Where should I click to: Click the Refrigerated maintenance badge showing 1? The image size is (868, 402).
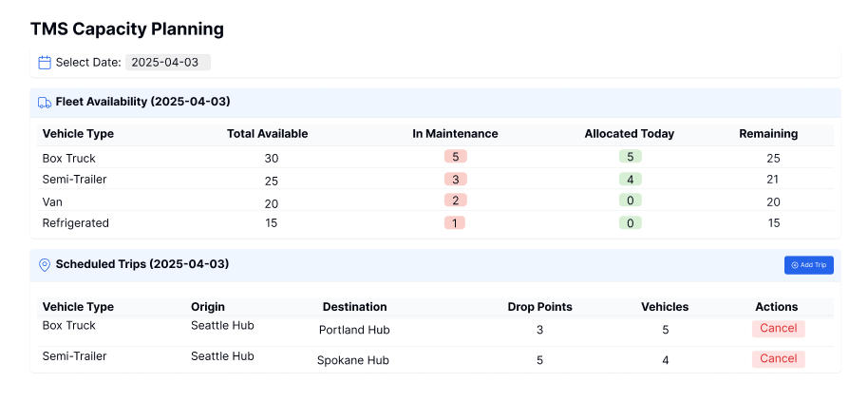tap(455, 222)
